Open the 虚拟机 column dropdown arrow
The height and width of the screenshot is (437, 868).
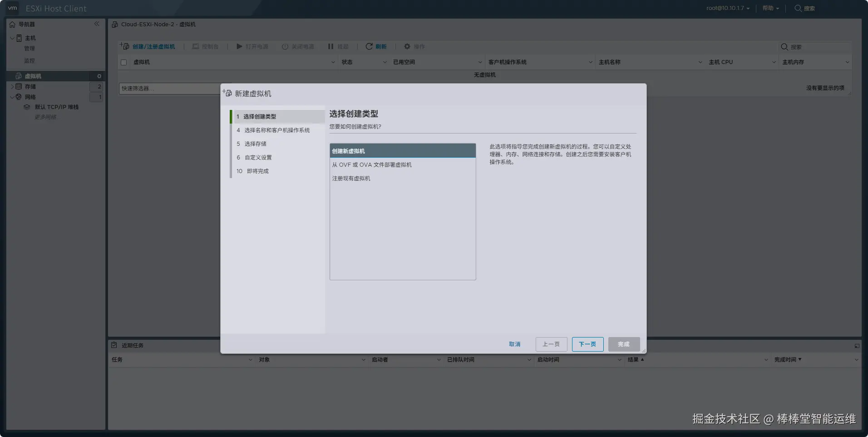[333, 62]
